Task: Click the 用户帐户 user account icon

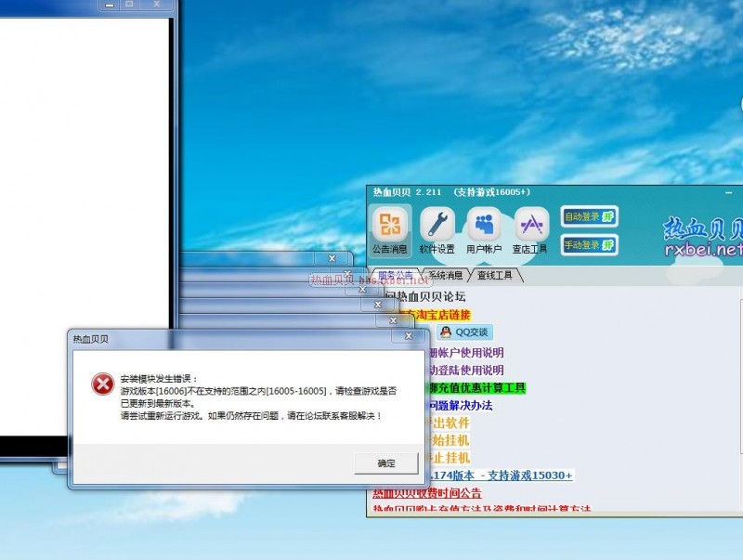Action: [483, 226]
